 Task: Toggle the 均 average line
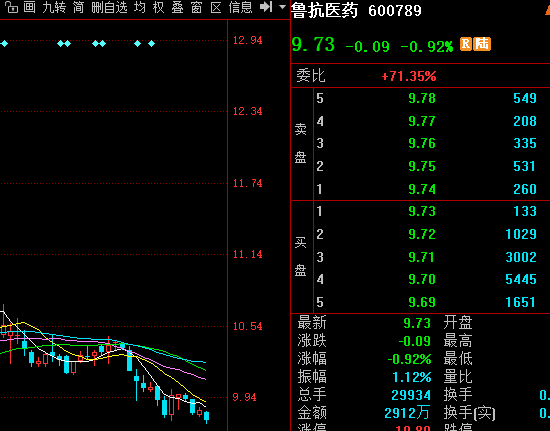[140, 7]
